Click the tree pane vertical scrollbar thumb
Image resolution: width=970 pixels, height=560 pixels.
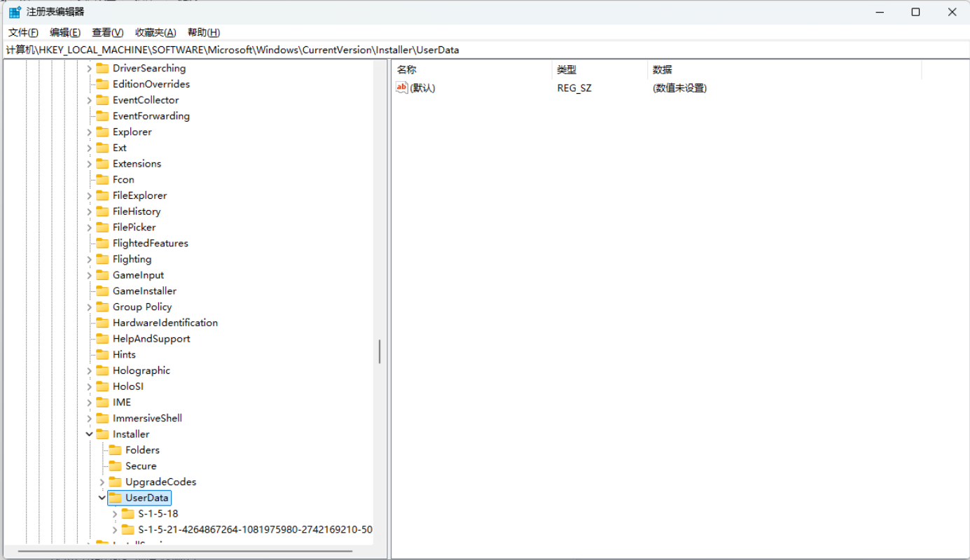pyautogui.click(x=380, y=351)
